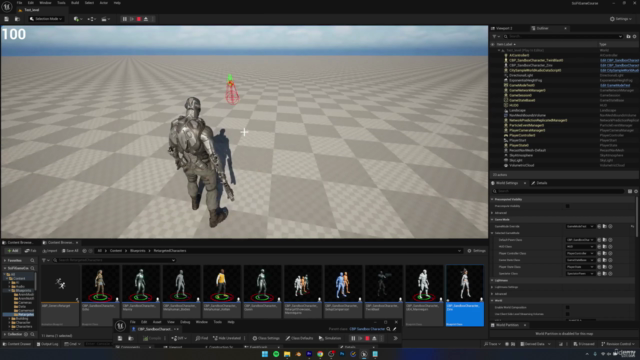Click the Save level icon in main toolbar
640x360 pixels.
coord(6,19)
